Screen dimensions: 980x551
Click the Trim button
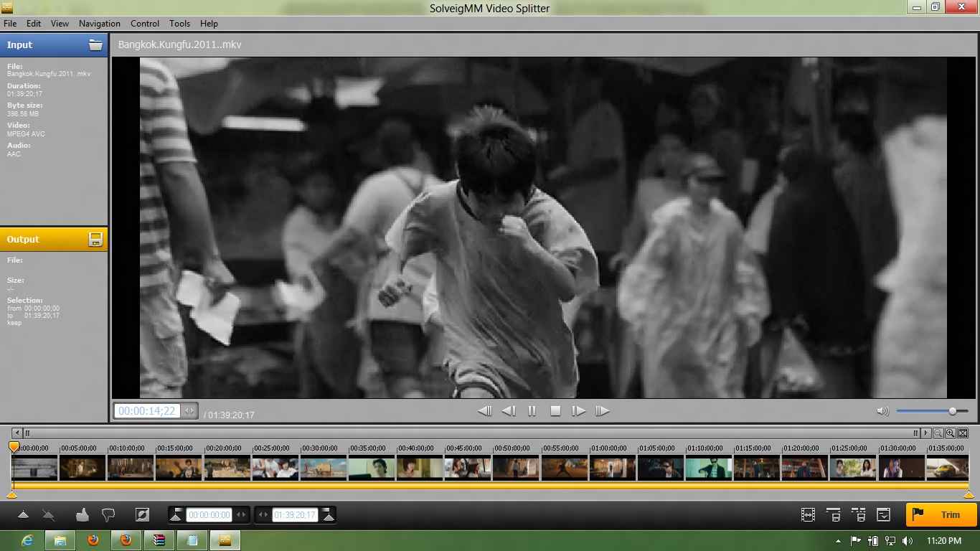pyautogui.click(x=942, y=514)
